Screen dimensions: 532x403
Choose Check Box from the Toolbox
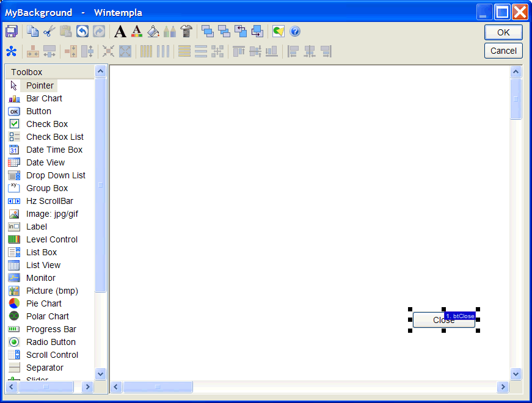pos(47,124)
